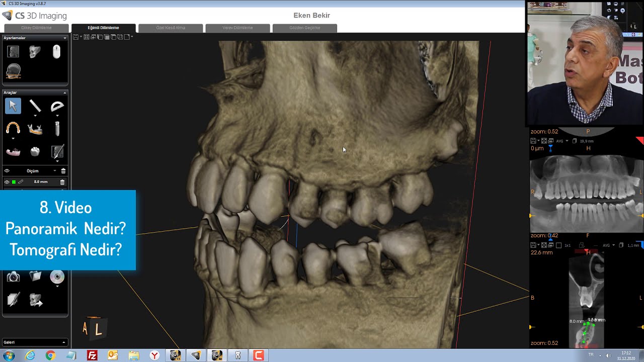The width and height of the screenshot is (644, 362).
Task: Delete all measurements with Ölçüm trash icon
Action: pyautogui.click(x=63, y=171)
